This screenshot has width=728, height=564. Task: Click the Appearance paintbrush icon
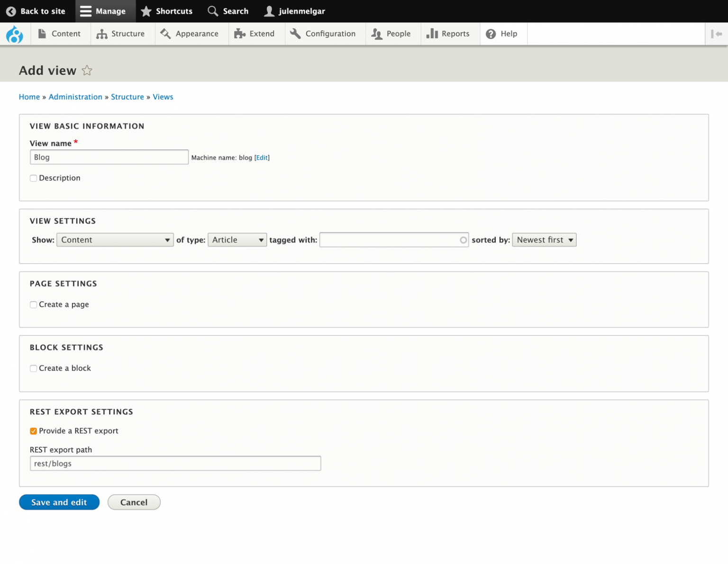165,34
